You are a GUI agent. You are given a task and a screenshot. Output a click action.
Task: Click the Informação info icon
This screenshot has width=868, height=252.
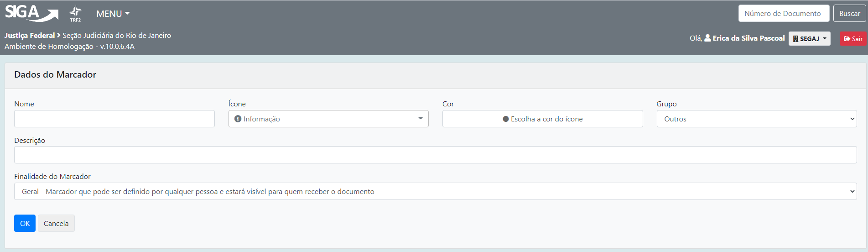pos(238,119)
